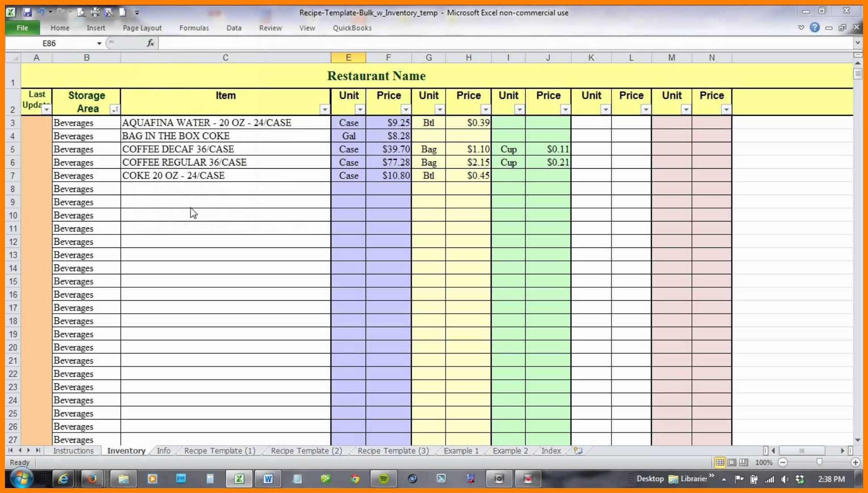Click the Recipe Template (1) sheet tab
This screenshot has height=493, width=868.
220,450
